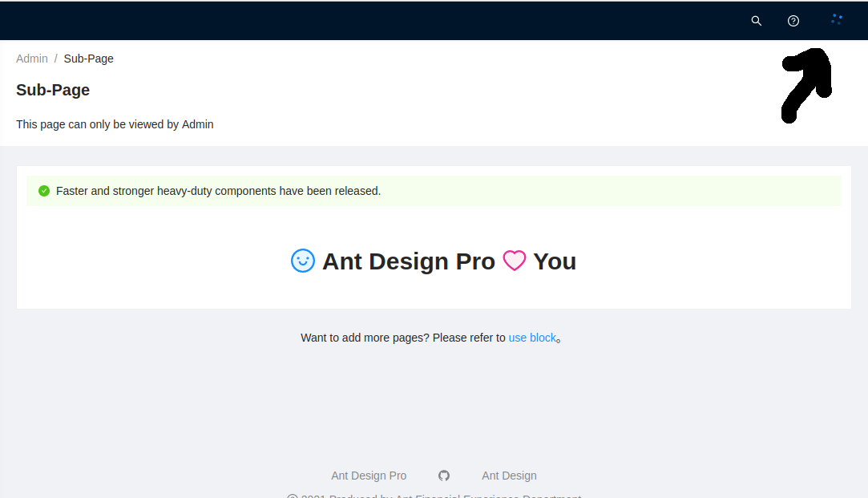Open the Ant Design Pro footer link
868x498 pixels.
[x=369, y=475]
